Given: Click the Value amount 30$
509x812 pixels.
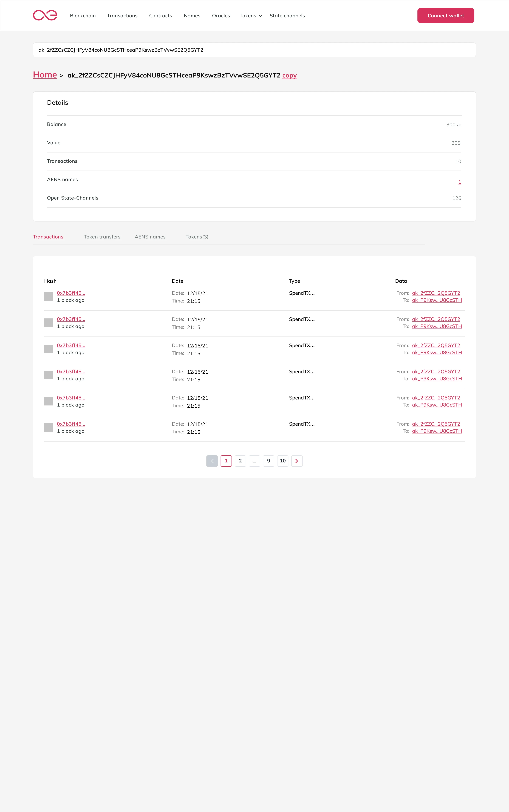Looking at the screenshot, I should tap(456, 143).
